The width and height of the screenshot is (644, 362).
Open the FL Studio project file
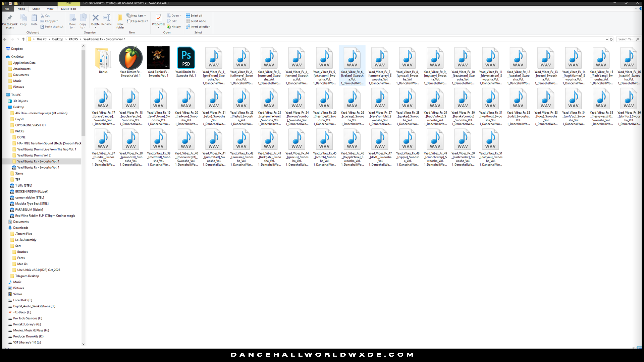click(130, 58)
